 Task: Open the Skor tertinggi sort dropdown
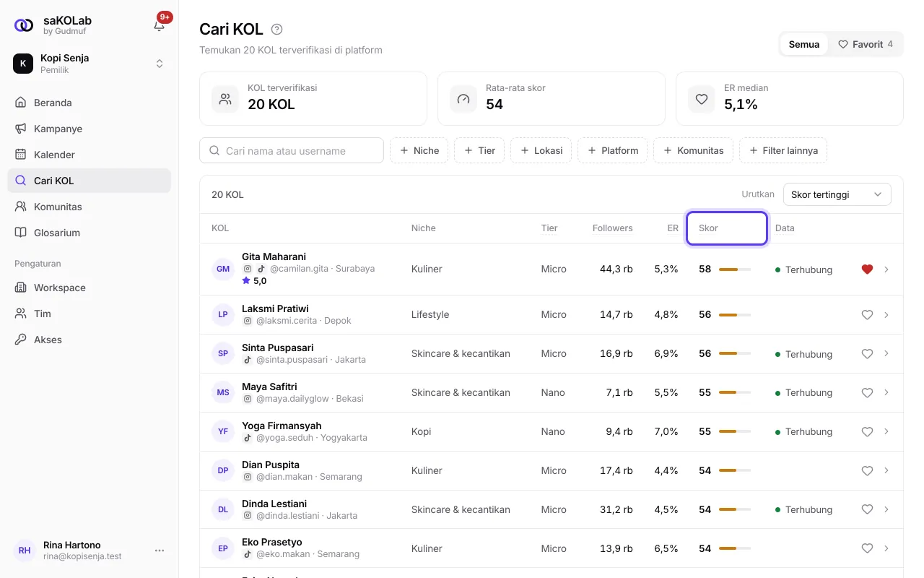pos(837,194)
